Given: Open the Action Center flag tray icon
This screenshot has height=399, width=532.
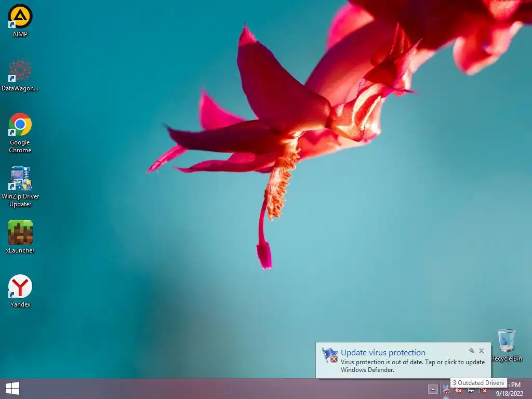Looking at the screenshot, I should pos(483,390).
